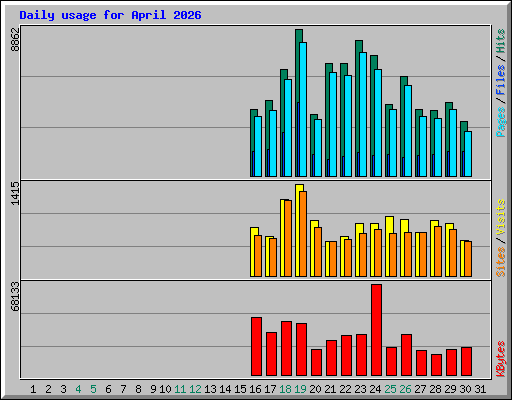Click green weekend day label 25
This screenshot has height=400, width=512.
(x=390, y=389)
